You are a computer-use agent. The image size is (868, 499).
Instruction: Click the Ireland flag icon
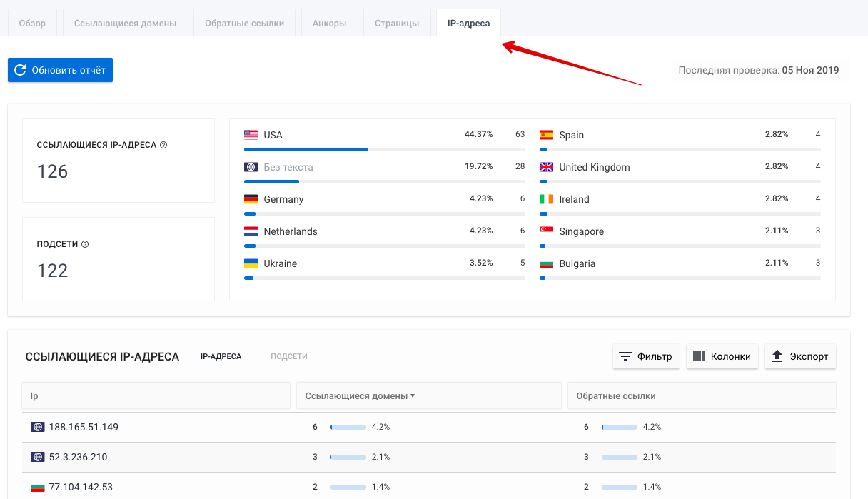tap(546, 199)
